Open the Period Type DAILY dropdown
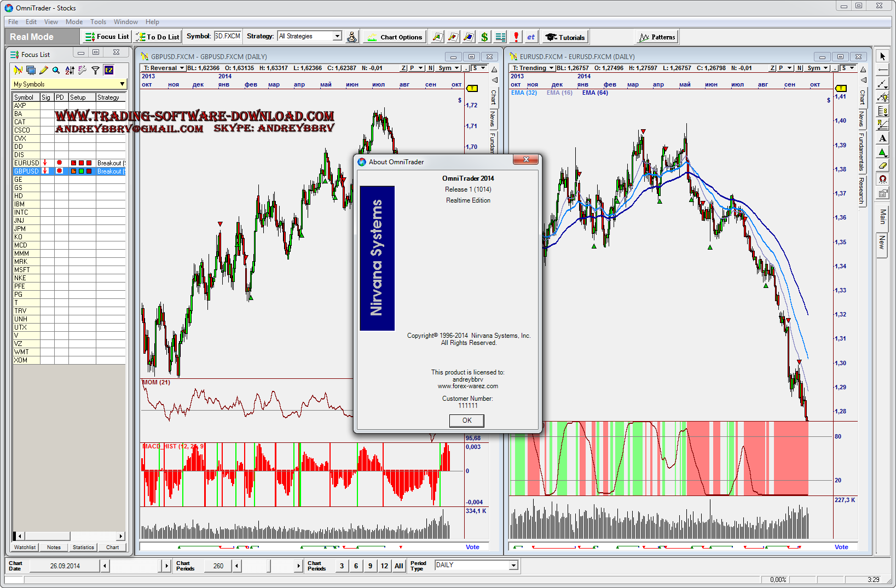Screen dimensions: 896x588 pos(513,566)
